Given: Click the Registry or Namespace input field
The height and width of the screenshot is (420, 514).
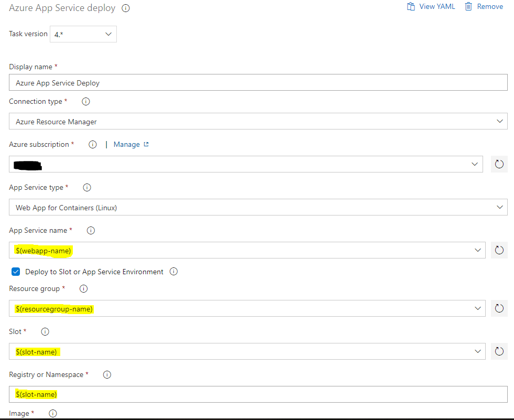Looking at the screenshot, I should [x=258, y=394].
